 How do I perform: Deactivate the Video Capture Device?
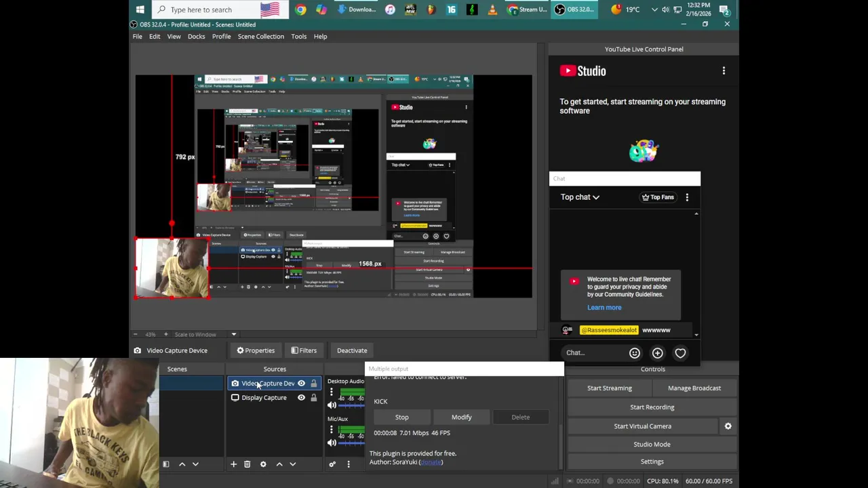352,350
